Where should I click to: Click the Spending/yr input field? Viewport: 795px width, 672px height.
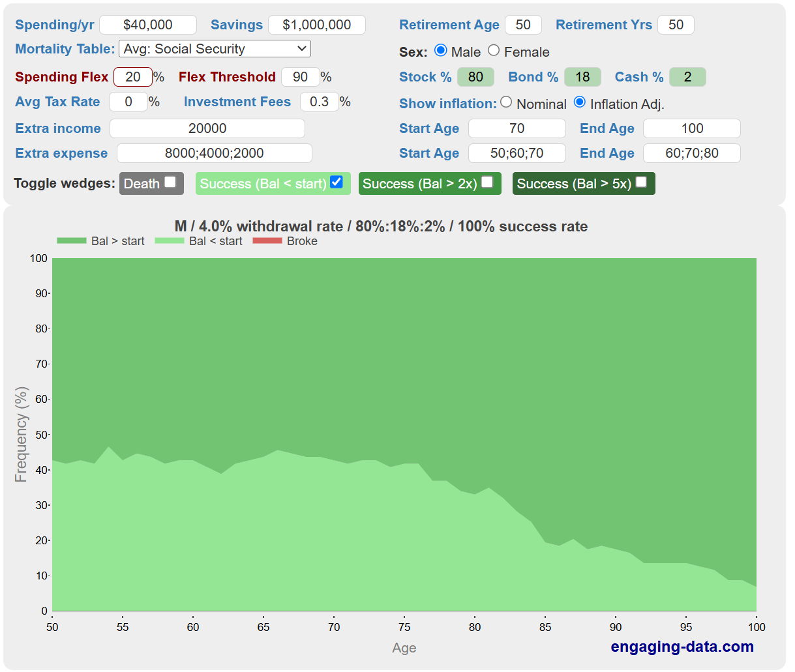pos(148,25)
